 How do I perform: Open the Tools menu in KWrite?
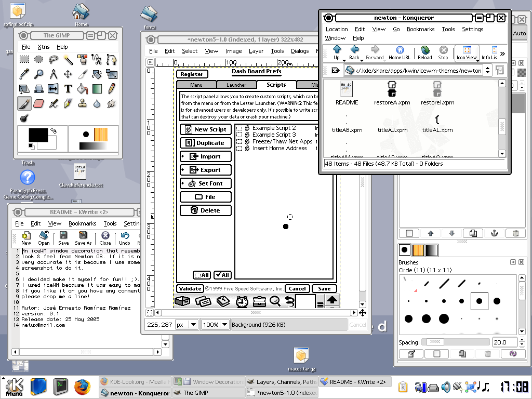click(110, 223)
